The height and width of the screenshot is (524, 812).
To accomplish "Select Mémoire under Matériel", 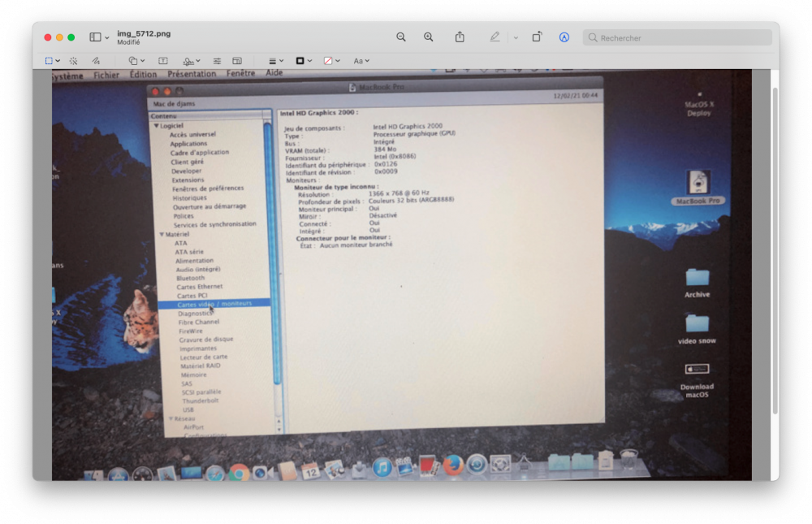I will 194,375.
